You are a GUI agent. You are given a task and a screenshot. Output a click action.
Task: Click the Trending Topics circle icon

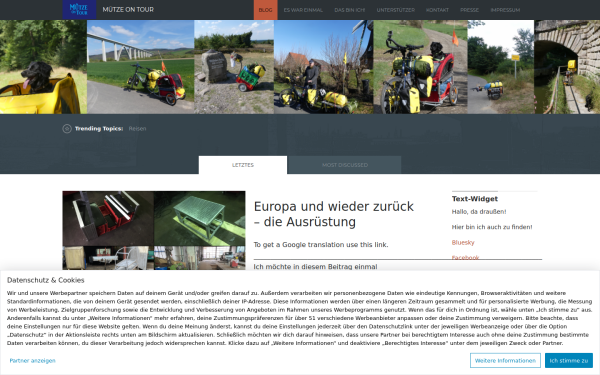point(67,129)
